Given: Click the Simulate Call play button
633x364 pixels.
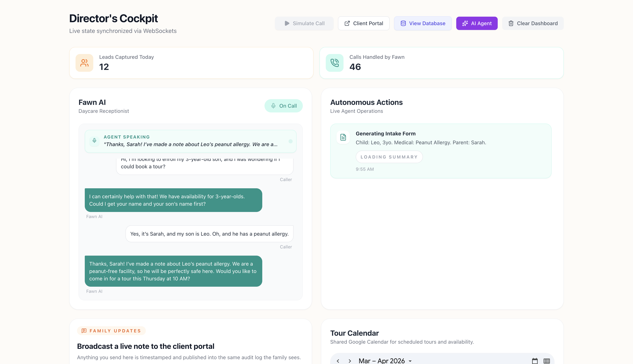Looking at the screenshot, I should click(x=304, y=23).
